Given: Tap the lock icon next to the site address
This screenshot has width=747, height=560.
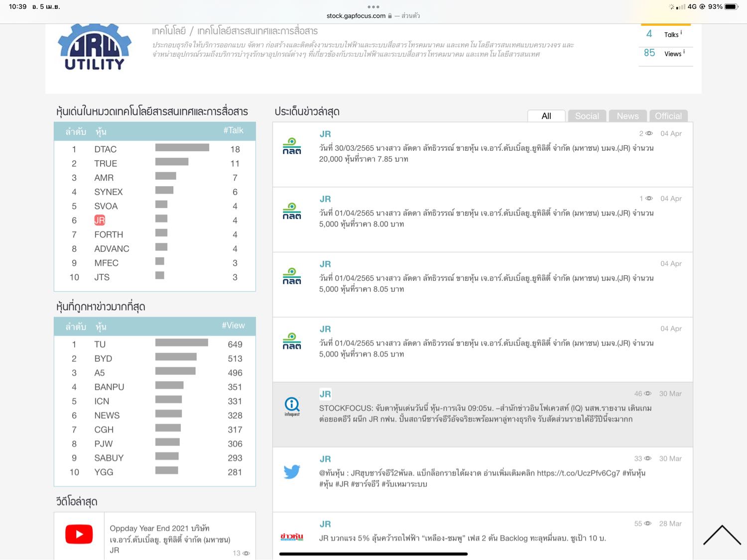Looking at the screenshot, I should [x=390, y=16].
